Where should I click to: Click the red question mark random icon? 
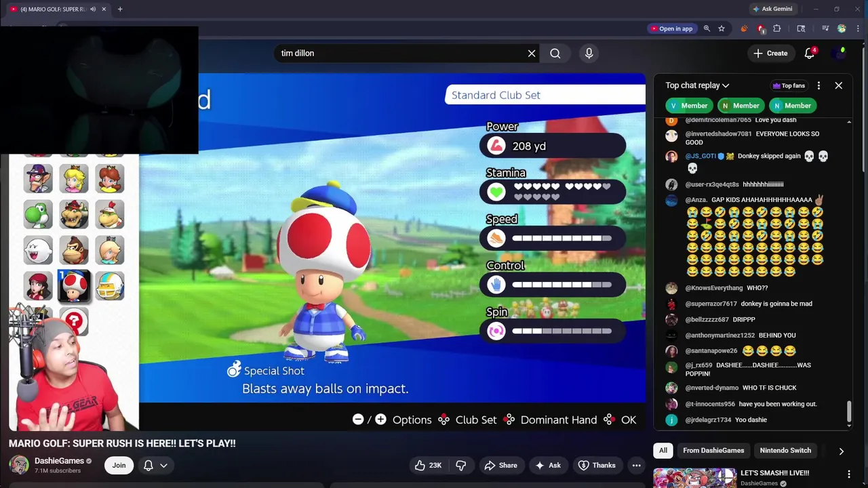point(74,322)
